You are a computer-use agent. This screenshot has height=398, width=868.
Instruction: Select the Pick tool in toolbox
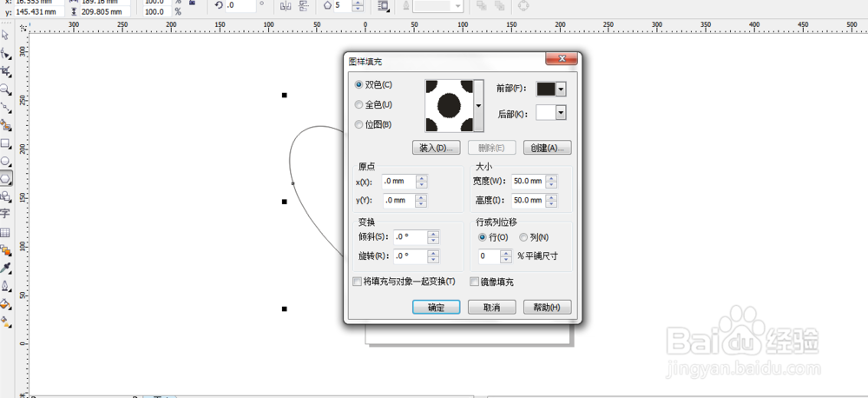[5, 35]
